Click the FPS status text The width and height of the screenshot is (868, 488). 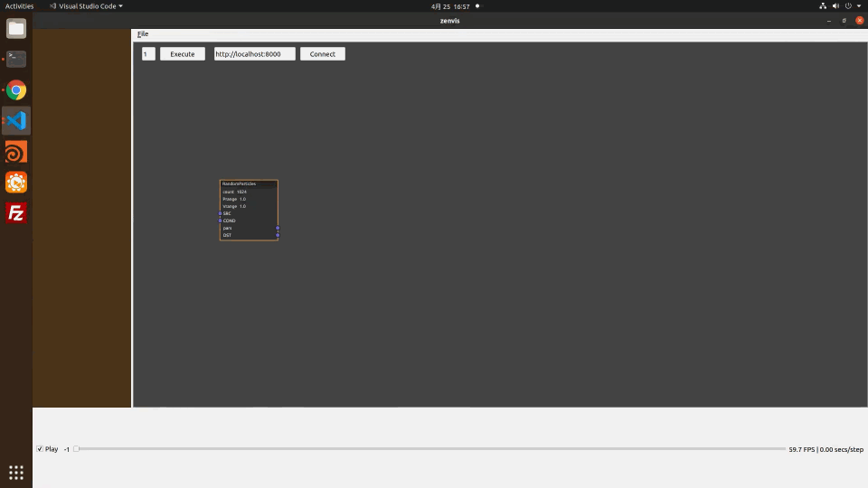point(826,449)
